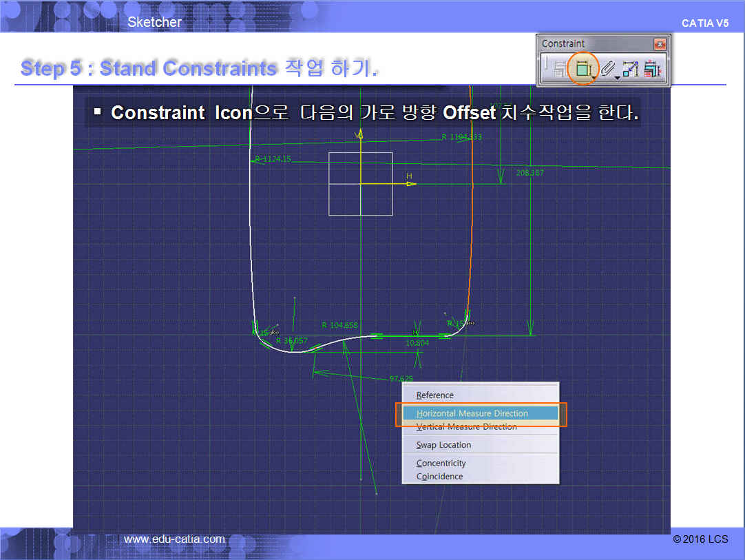Screen dimensions: 745x560
Task: Click the Animate Constraint icon
Action: pyautogui.click(x=630, y=69)
